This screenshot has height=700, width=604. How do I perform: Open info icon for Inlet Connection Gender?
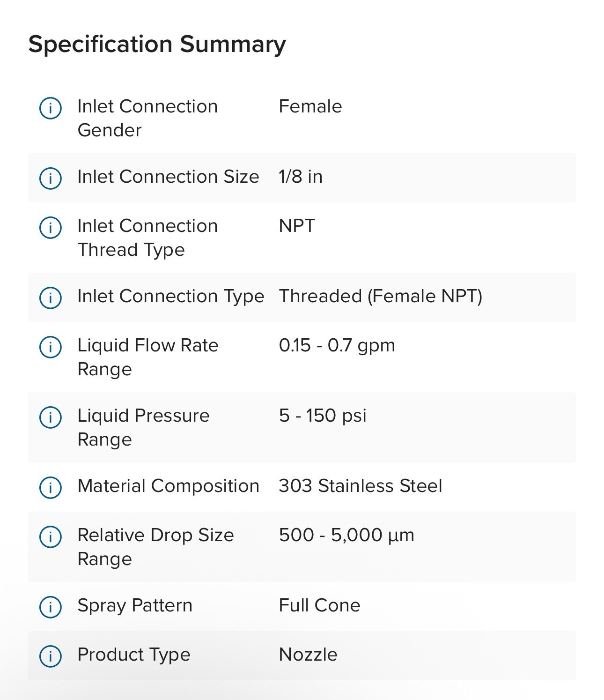(x=50, y=108)
